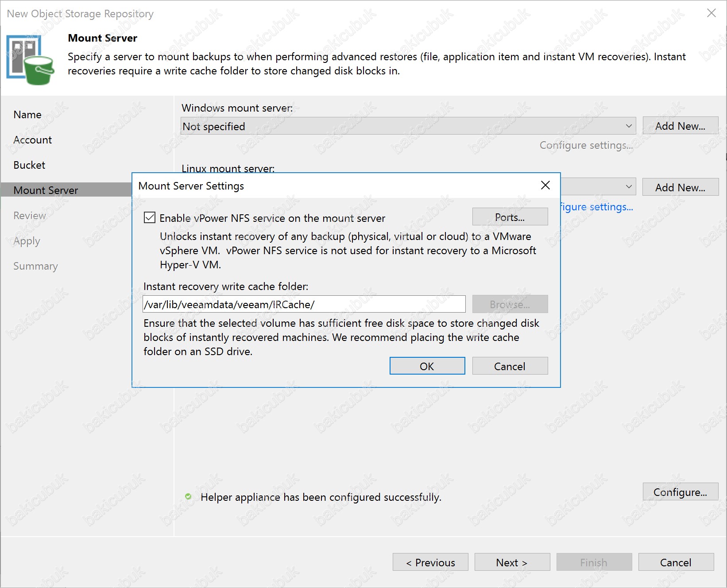Cancel the Mount Server Settings dialog
Image resolution: width=727 pixels, height=588 pixels.
510,366
